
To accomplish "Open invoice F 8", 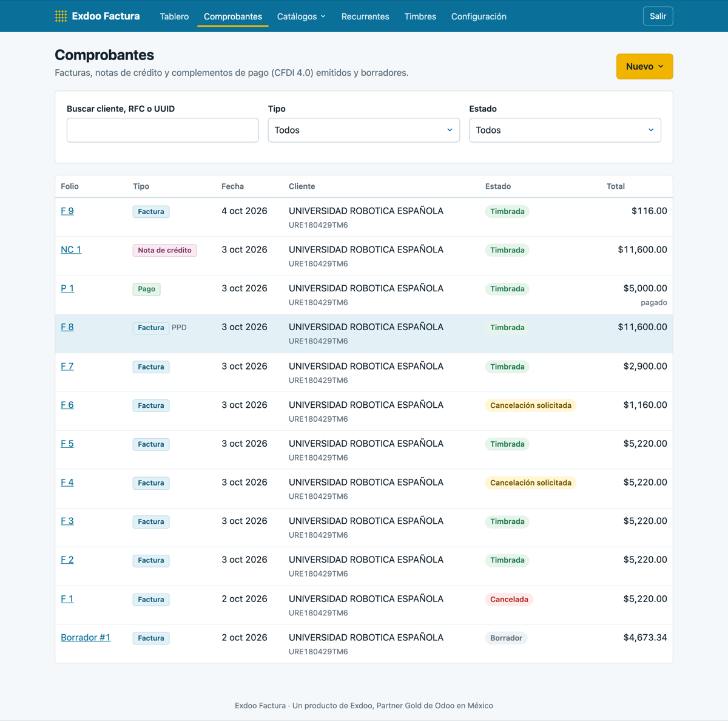I will [x=67, y=327].
